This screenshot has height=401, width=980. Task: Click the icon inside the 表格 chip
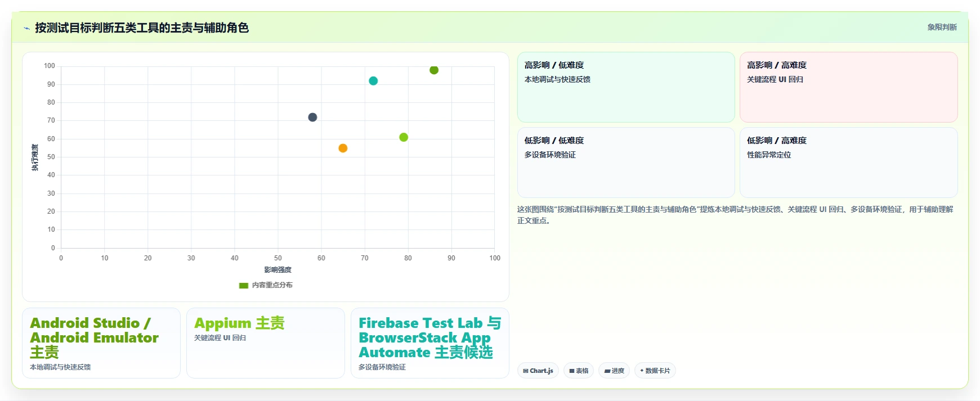pos(572,371)
